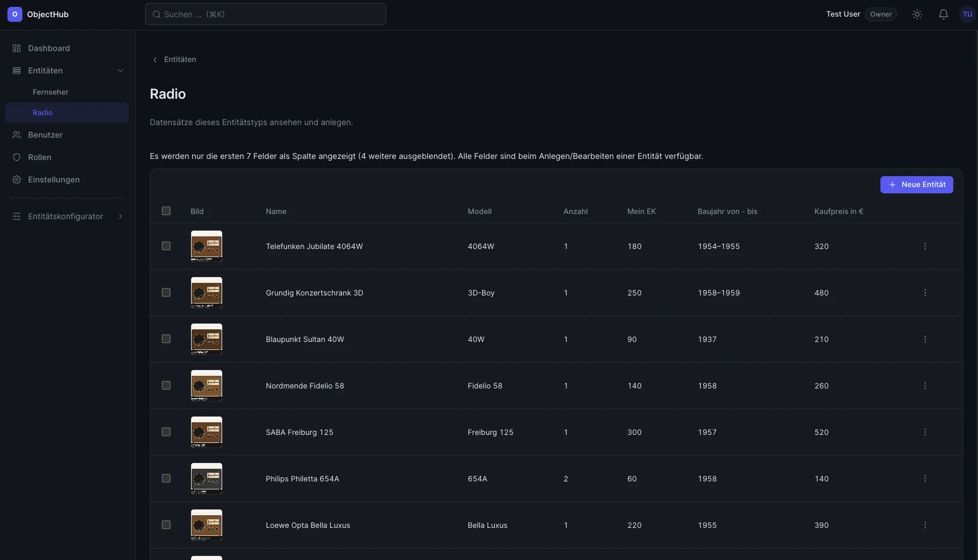Click the Modell column header
978x560 pixels.
coord(480,212)
